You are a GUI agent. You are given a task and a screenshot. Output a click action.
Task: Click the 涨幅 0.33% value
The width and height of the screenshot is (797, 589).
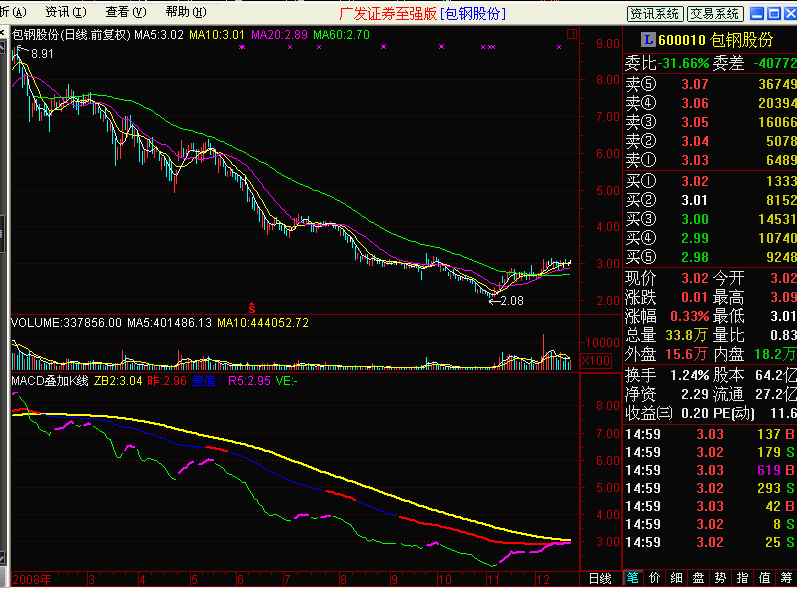click(690, 317)
